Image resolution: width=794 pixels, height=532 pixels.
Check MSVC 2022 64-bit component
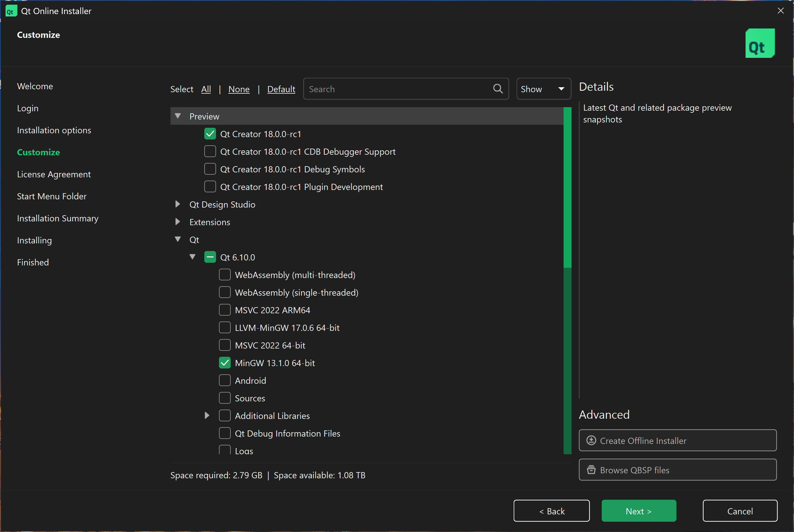click(225, 345)
